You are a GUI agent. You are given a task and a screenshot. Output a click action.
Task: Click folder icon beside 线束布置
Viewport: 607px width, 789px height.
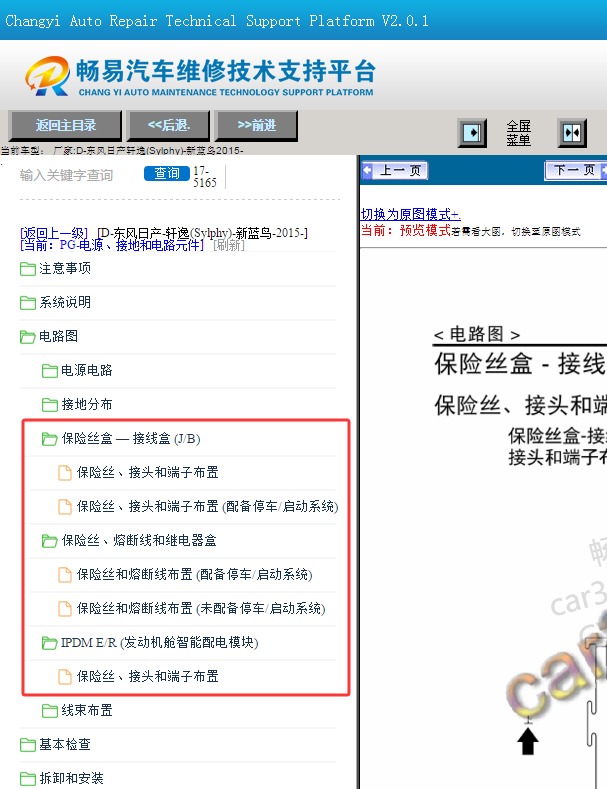pos(49,711)
